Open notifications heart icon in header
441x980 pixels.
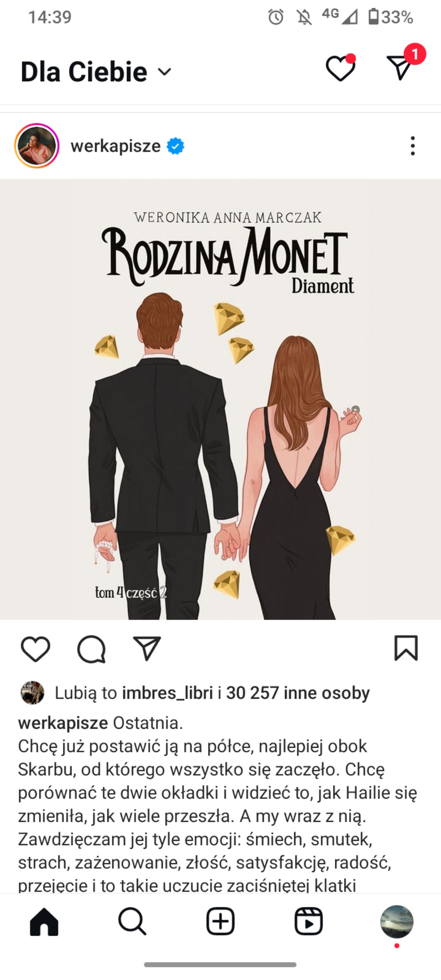click(340, 69)
